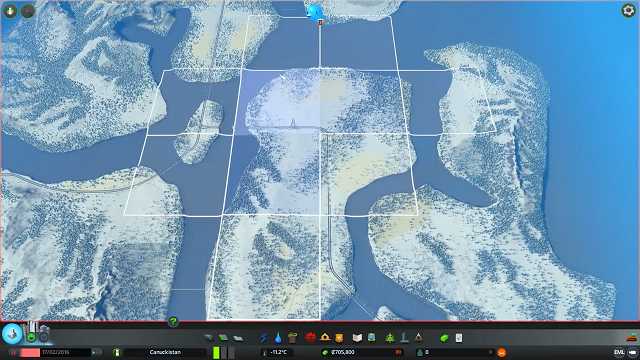
Task: Open Healthcare red cross menu
Action: point(311,338)
